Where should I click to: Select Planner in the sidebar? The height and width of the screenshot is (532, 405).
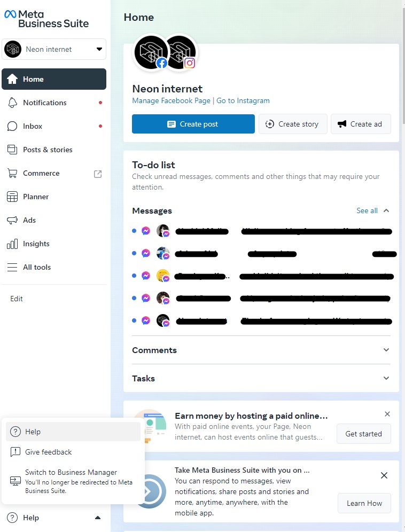coord(54,197)
